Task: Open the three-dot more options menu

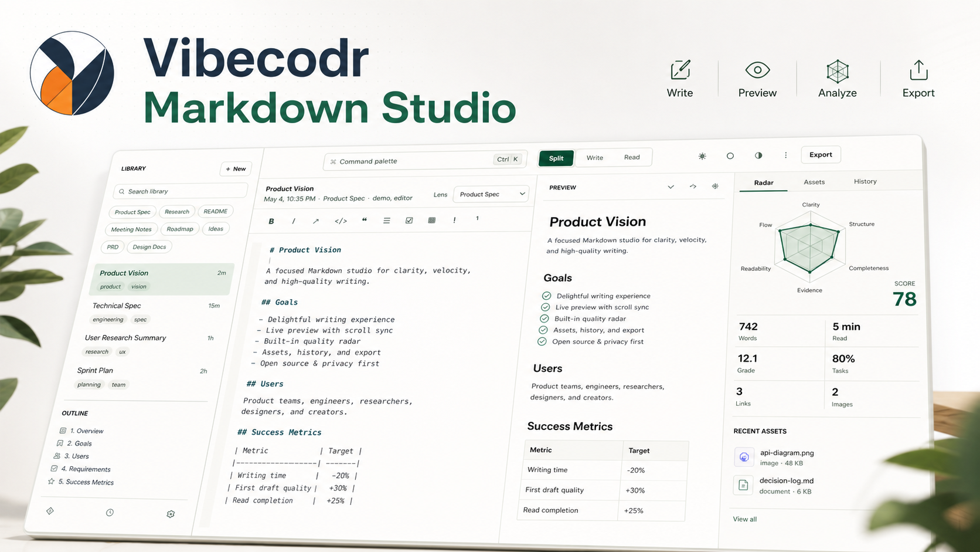Action: (785, 155)
